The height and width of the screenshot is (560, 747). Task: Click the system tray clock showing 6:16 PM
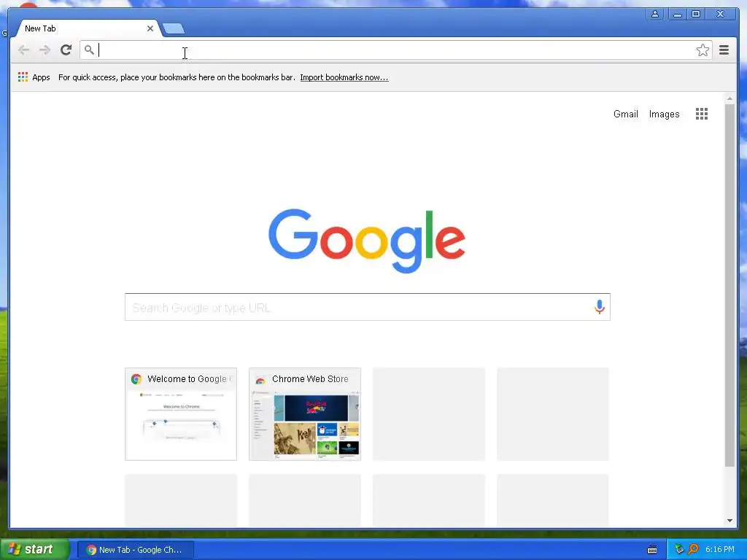720,549
